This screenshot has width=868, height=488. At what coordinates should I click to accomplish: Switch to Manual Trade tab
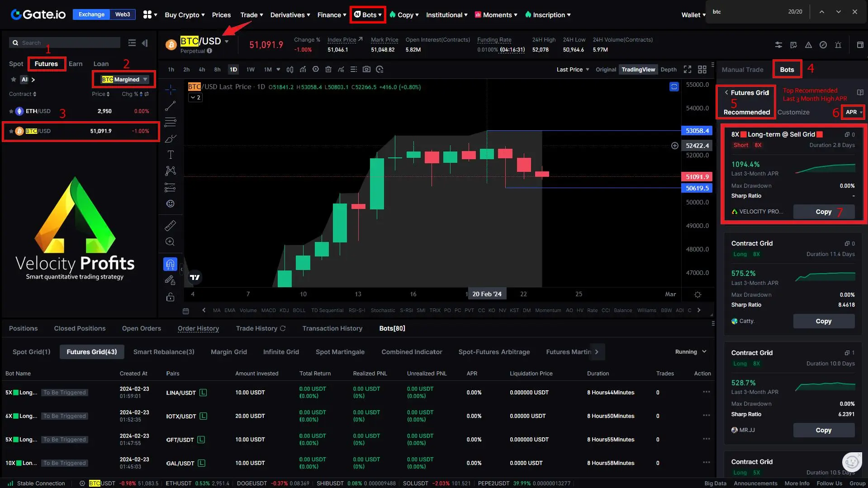[x=742, y=70]
